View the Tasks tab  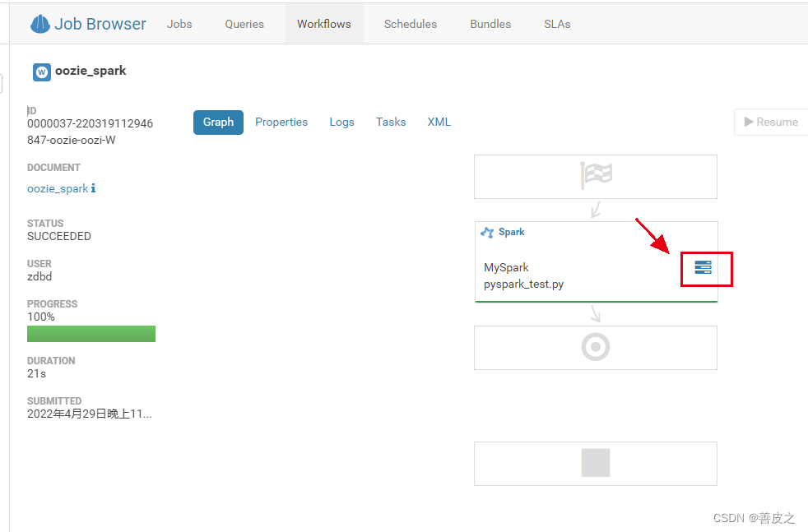click(x=391, y=122)
